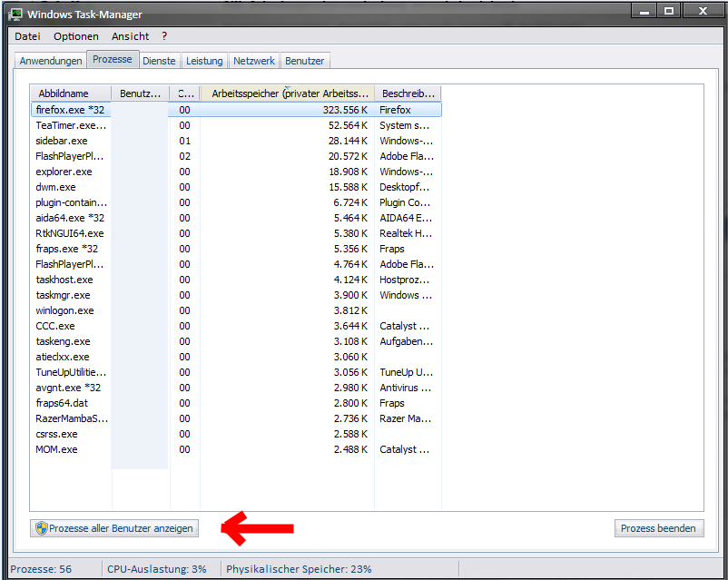Viewport: 728px width, 580px height.
Task: Sort by Benutzername column header
Action: click(140, 93)
